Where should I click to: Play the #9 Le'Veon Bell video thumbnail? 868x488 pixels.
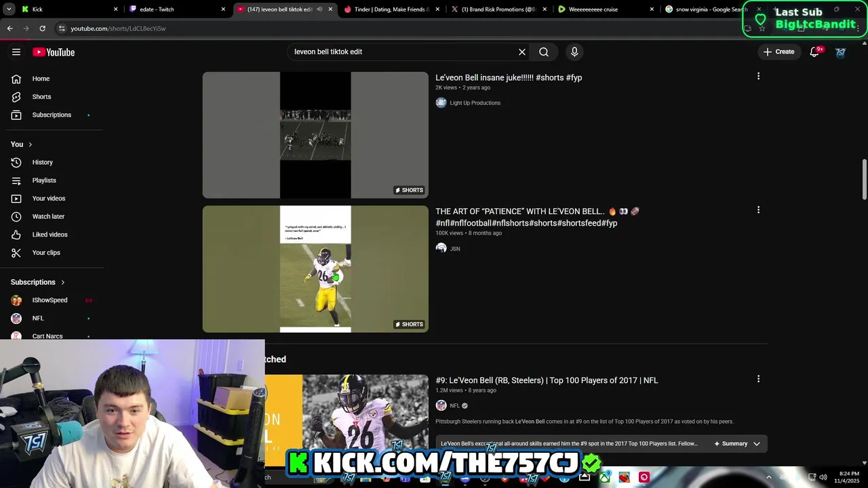(347, 420)
